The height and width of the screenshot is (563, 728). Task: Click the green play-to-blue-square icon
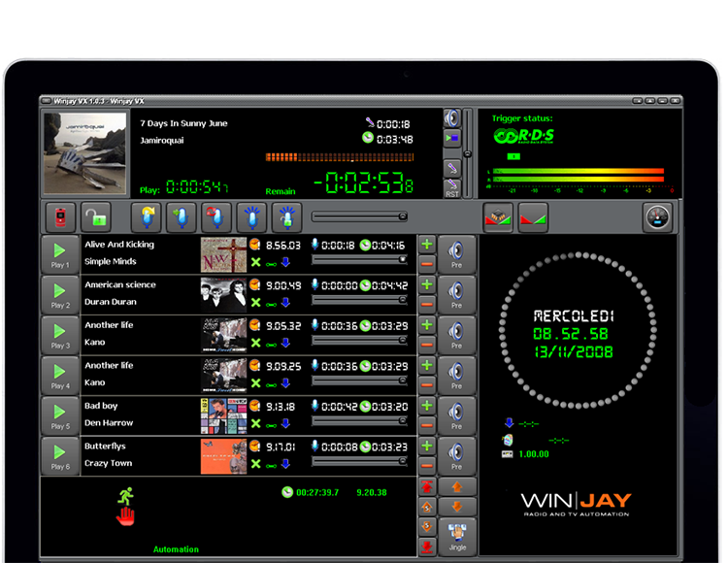point(451,138)
